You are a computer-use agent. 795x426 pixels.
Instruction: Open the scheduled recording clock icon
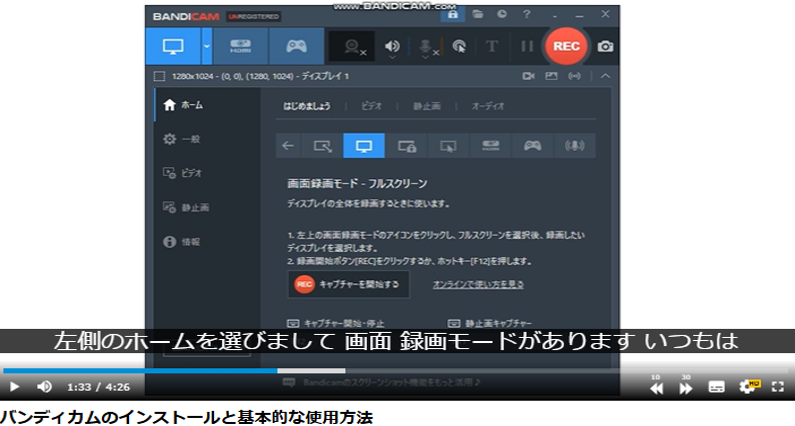(502, 14)
